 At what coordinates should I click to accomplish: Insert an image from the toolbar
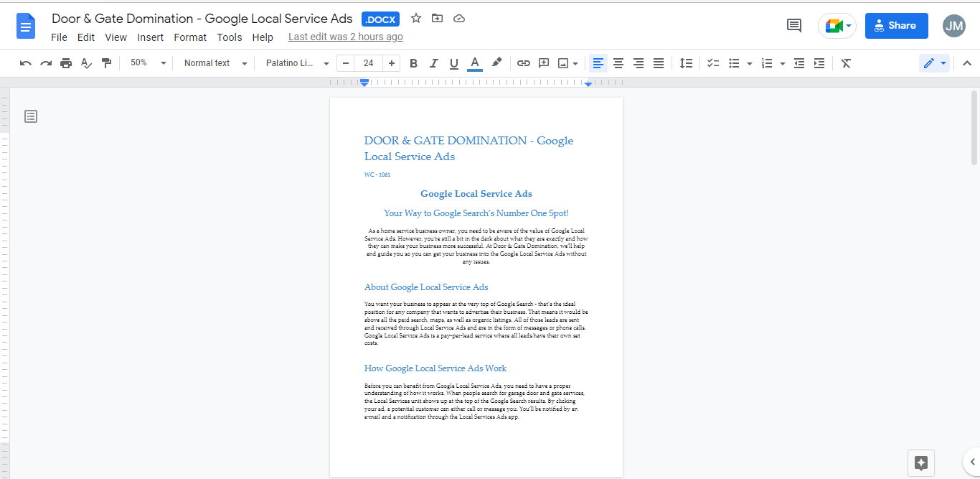(x=563, y=63)
